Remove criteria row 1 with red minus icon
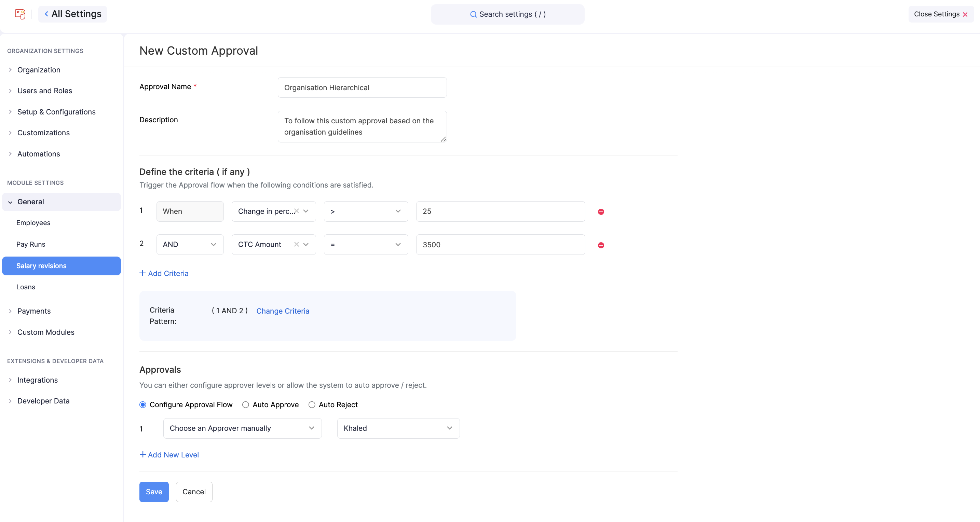The width and height of the screenshot is (980, 522). 601,211
